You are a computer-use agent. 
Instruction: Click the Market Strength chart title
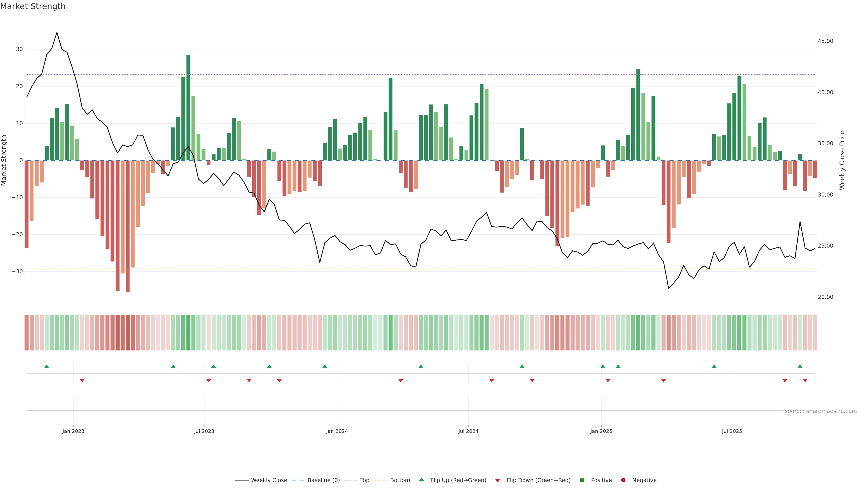pos(33,6)
